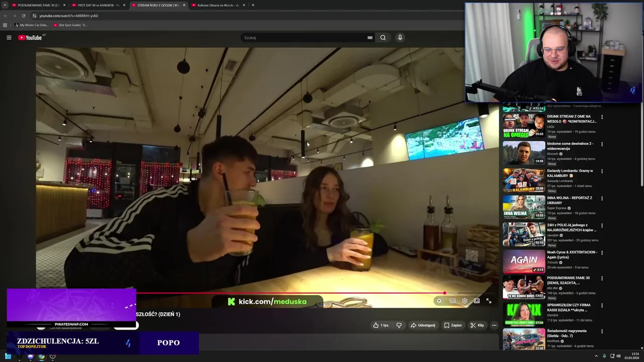Open a new browser tab with plus

[x=253, y=5]
